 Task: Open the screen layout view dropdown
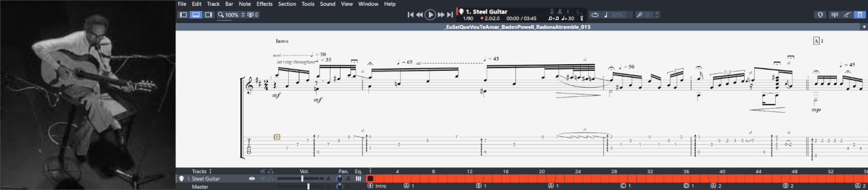[x=253, y=14]
